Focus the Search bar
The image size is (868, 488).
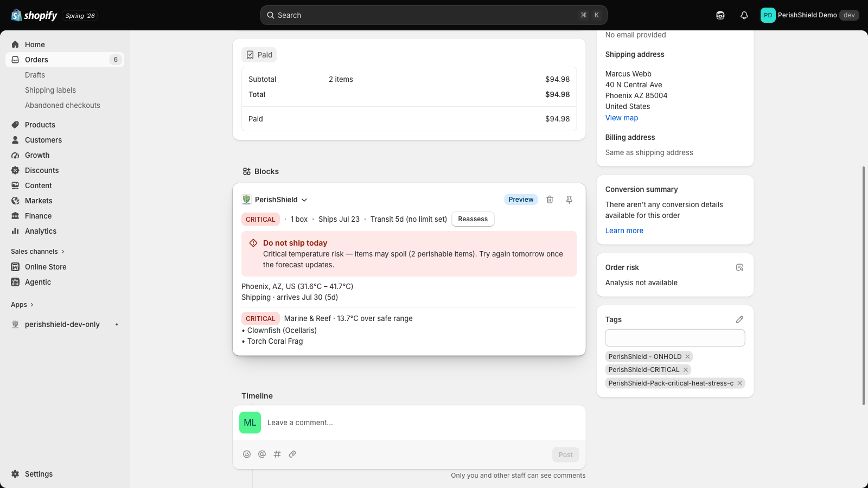(434, 15)
